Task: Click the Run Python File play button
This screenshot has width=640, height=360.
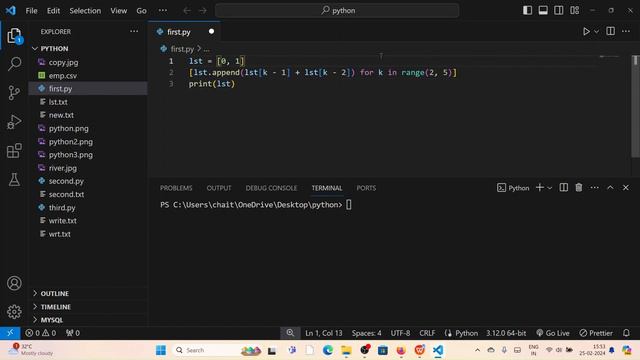Action: 586,31
